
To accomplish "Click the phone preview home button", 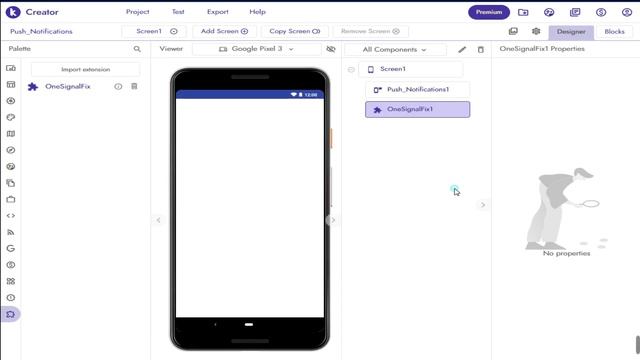I will pos(249,324).
